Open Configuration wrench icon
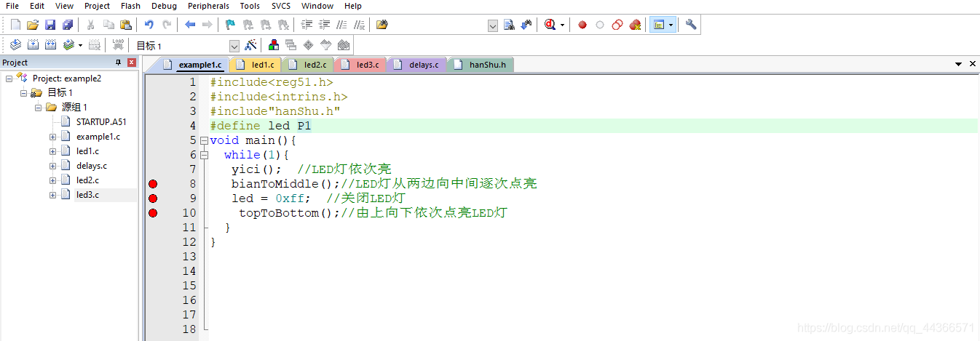This screenshot has height=341, width=980. (x=691, y=25)
